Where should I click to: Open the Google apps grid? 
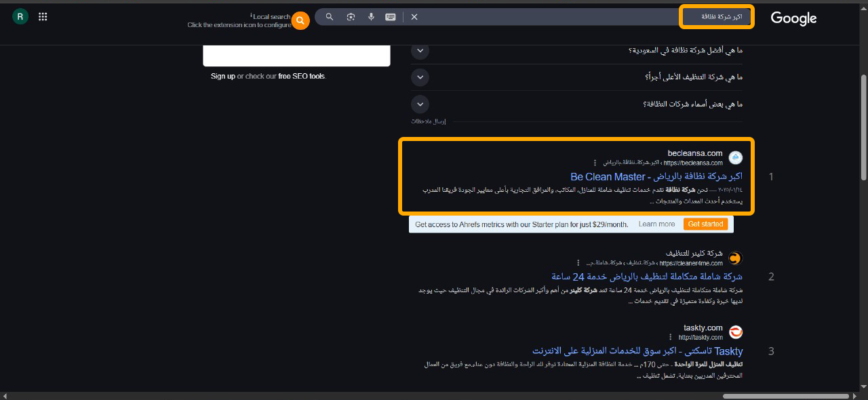(43, 17)
